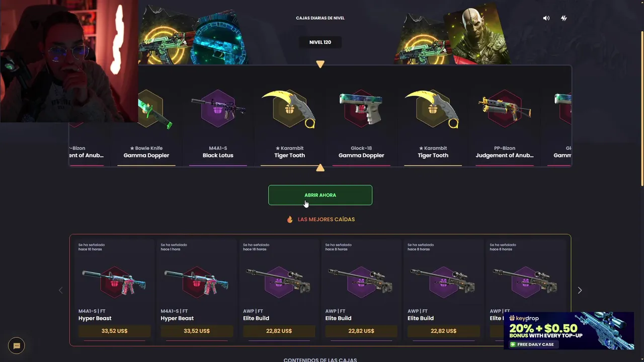
Task: Click the 33,52 US$ price on second Hyper Beast
Action: pyautogui.click(x=197, y=331)
